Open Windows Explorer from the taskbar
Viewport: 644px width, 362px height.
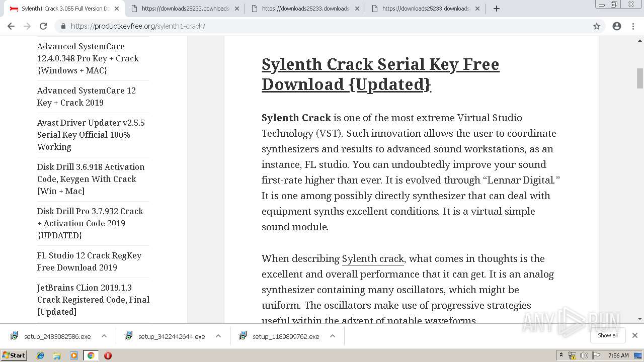click(x=57, y=355)
